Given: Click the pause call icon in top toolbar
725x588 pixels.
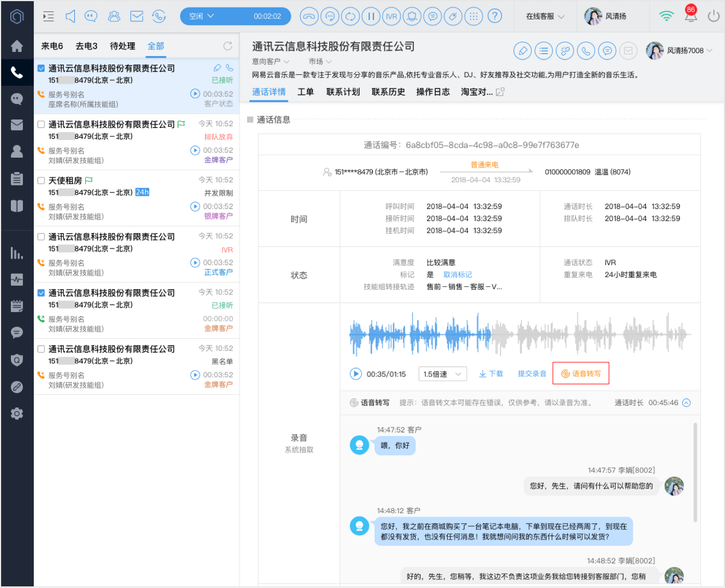Looking at the screenshot, I should click(371, 17).
